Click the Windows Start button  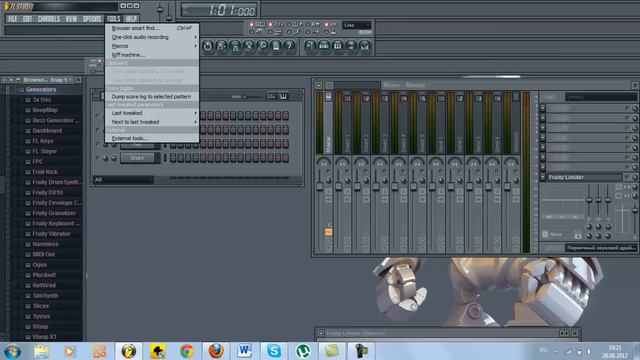coord(12,351)
